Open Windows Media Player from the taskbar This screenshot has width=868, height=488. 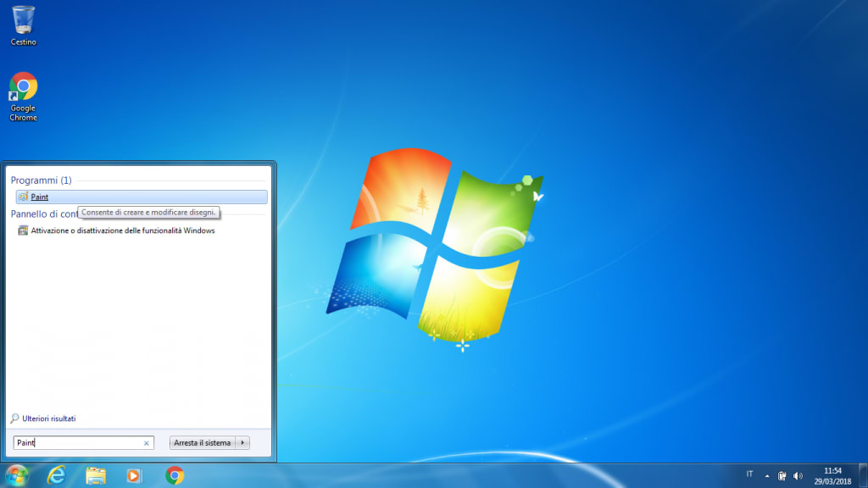[134, 476]
